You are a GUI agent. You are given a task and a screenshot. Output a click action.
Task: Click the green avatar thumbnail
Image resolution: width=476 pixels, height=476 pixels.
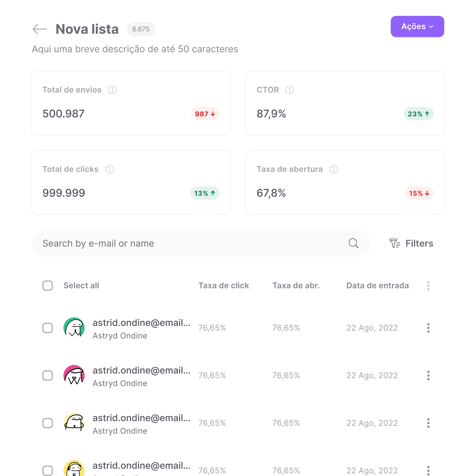(74, 328)
